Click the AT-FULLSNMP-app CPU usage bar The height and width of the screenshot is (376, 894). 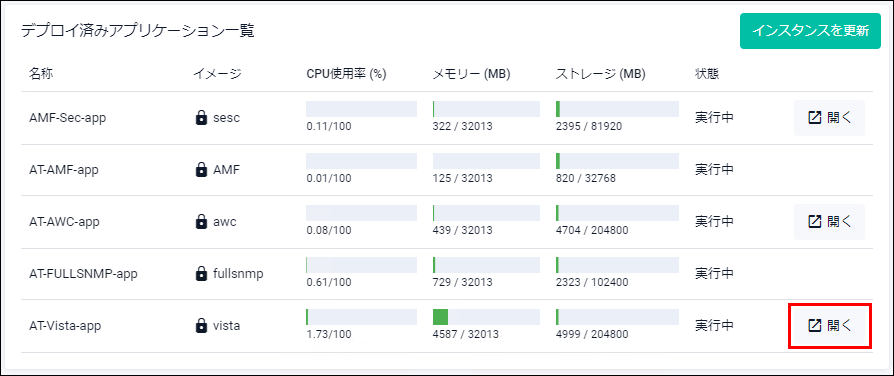tap(361, 265)
